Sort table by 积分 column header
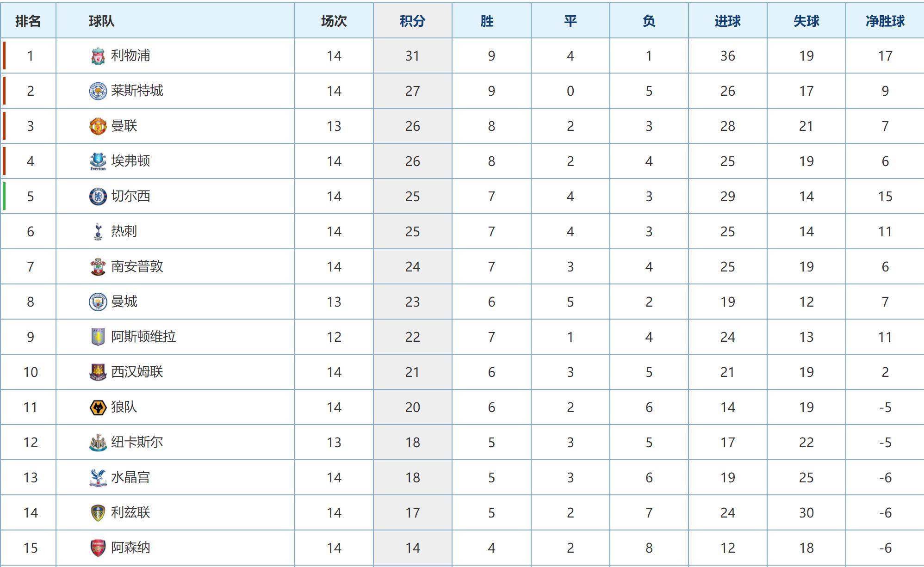Viewport: 924px width, 567px height. (x=413, y=21)
